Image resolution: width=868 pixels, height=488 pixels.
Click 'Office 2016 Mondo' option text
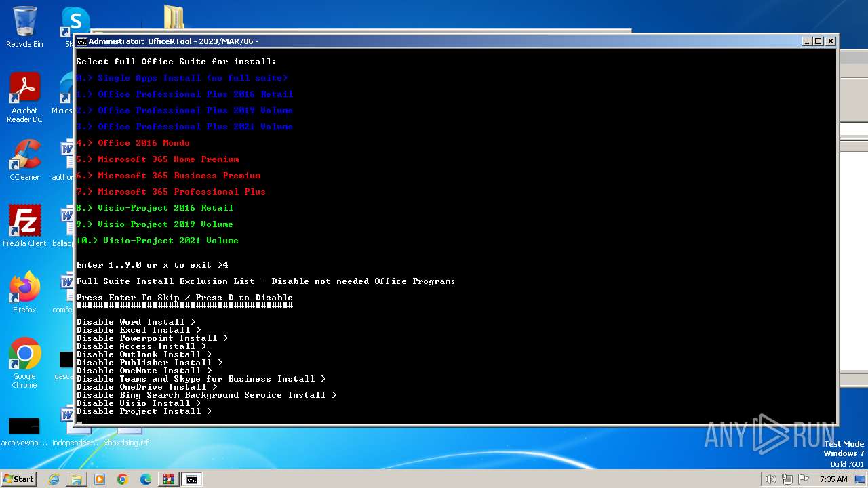tap(144, 143)
